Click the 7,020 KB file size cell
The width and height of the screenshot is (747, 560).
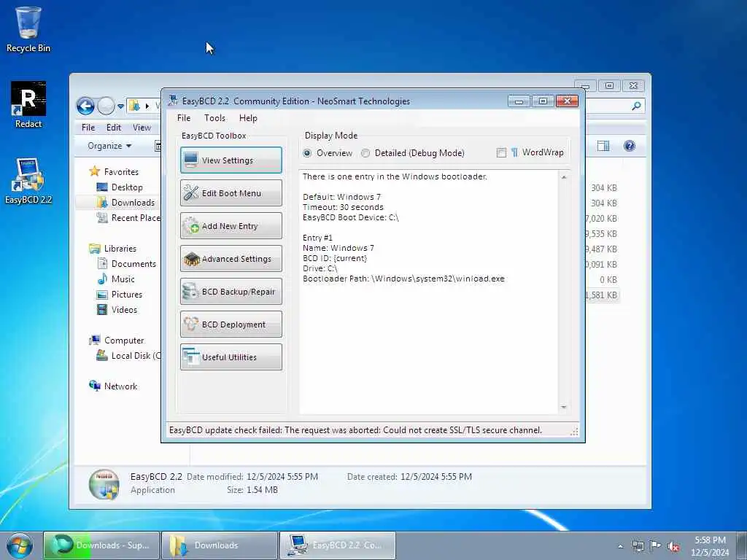coord(601,219)
